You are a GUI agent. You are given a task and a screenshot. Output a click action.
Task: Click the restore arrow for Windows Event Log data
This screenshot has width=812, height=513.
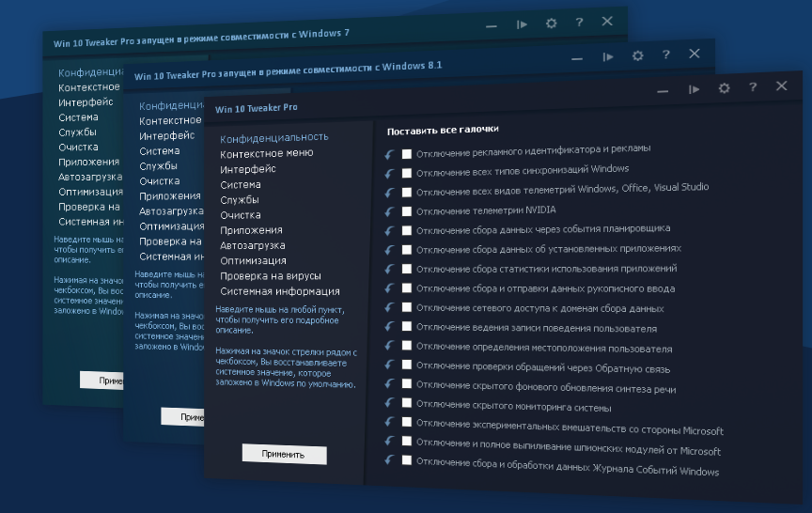[390, 460]
